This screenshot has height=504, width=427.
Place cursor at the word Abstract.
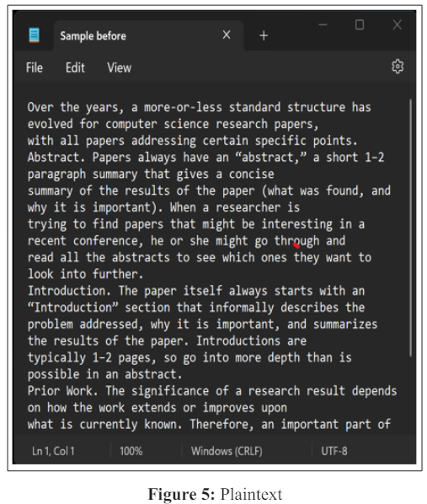click(56, 157)
